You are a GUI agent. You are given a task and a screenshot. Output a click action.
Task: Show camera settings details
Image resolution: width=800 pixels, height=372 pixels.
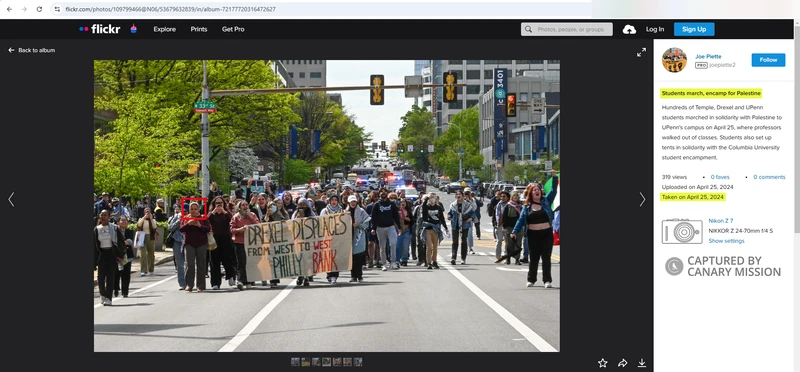(726, 241)
